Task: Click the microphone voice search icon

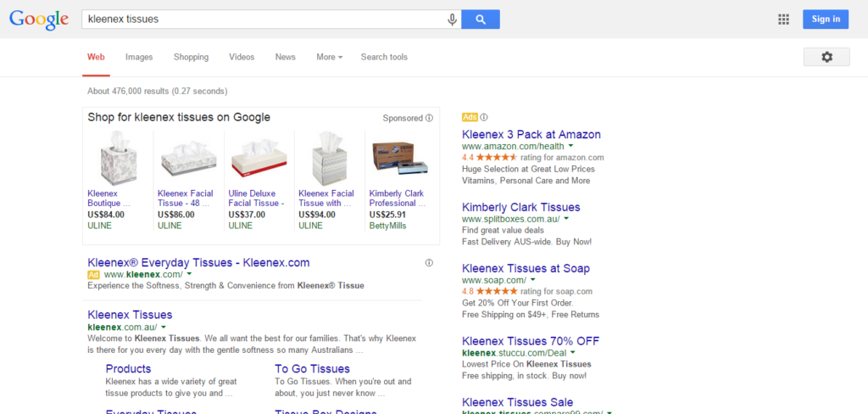Action: tap(453, 20)
